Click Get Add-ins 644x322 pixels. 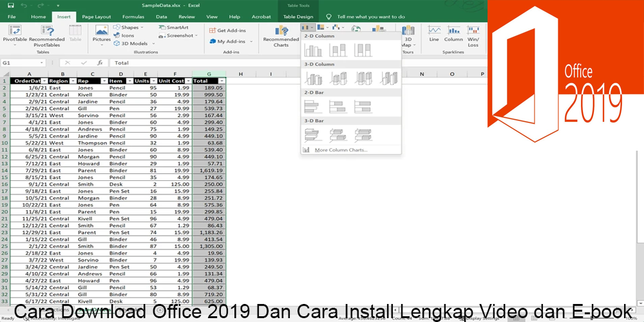tap(227, 30)
